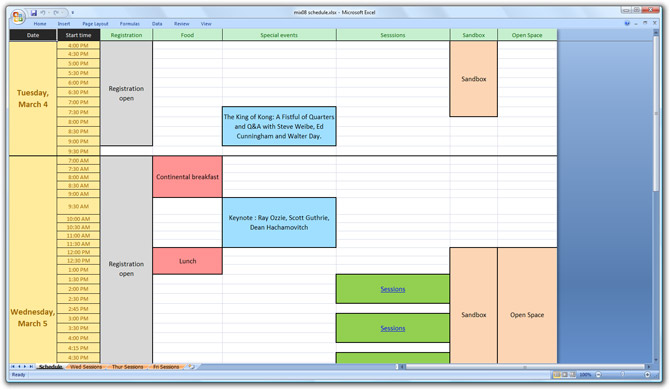Switch to Page Break Preview in status bar

(x=572, y=375)
